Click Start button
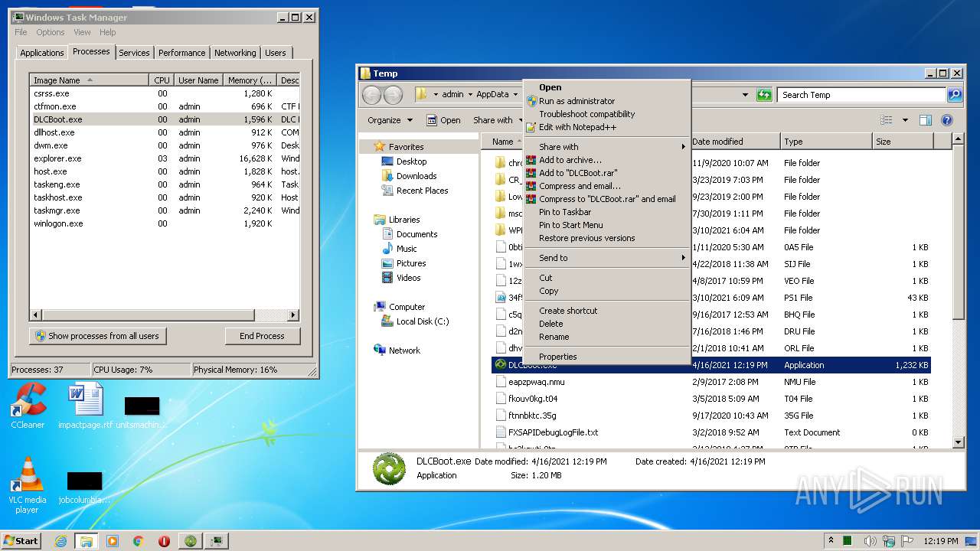 (21, 541)
